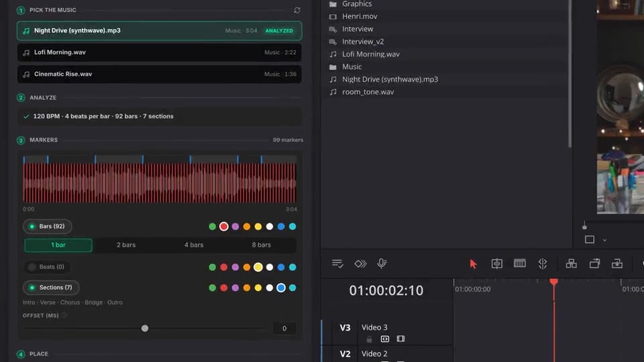
Task: Open the viewer display mode dropdown arrow
Action: coord(604,240)
